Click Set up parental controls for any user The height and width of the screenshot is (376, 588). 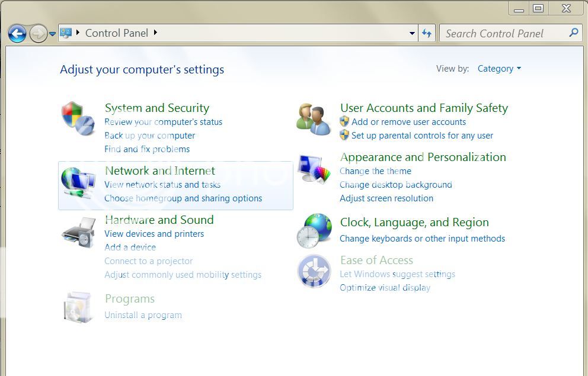tap(422, 135)
